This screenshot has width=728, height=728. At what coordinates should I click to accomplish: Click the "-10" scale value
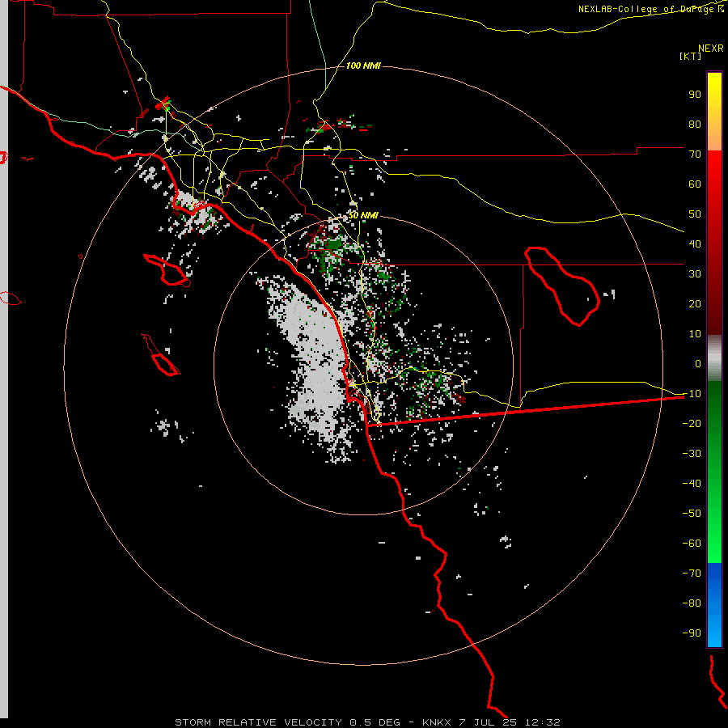click(692, 394)
